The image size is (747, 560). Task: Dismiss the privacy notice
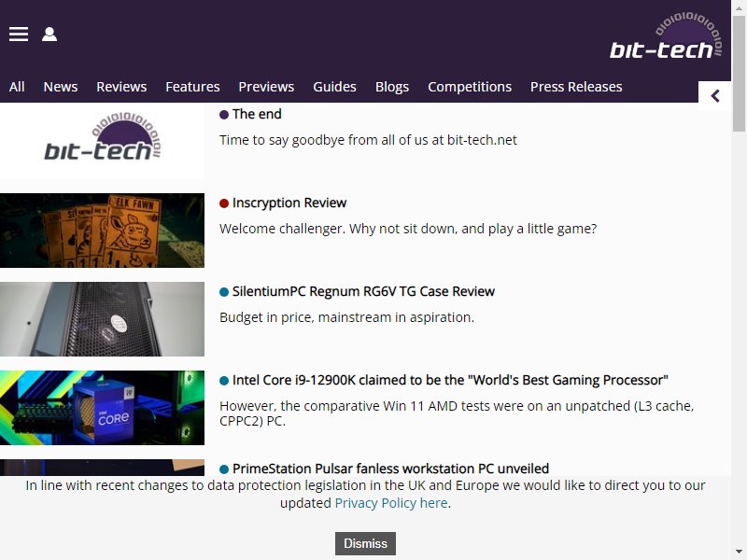pos(365,543)
